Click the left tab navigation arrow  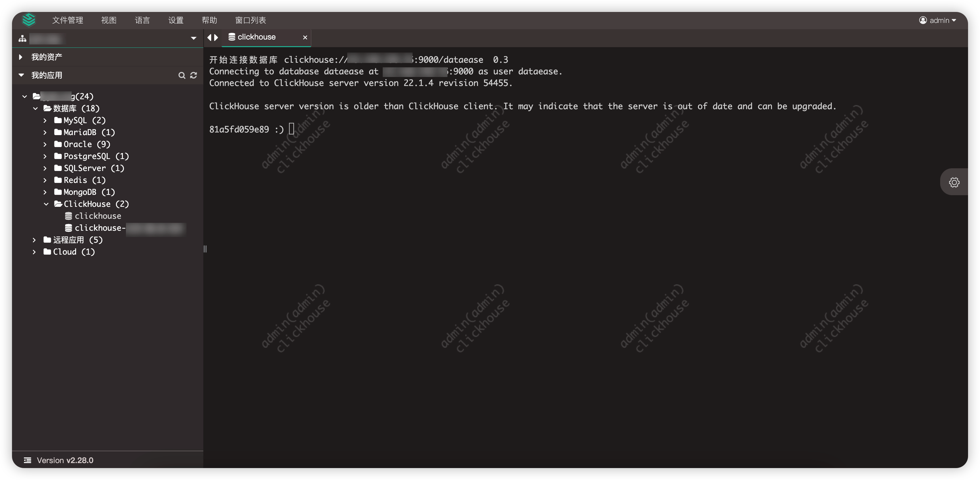point(210,37)
